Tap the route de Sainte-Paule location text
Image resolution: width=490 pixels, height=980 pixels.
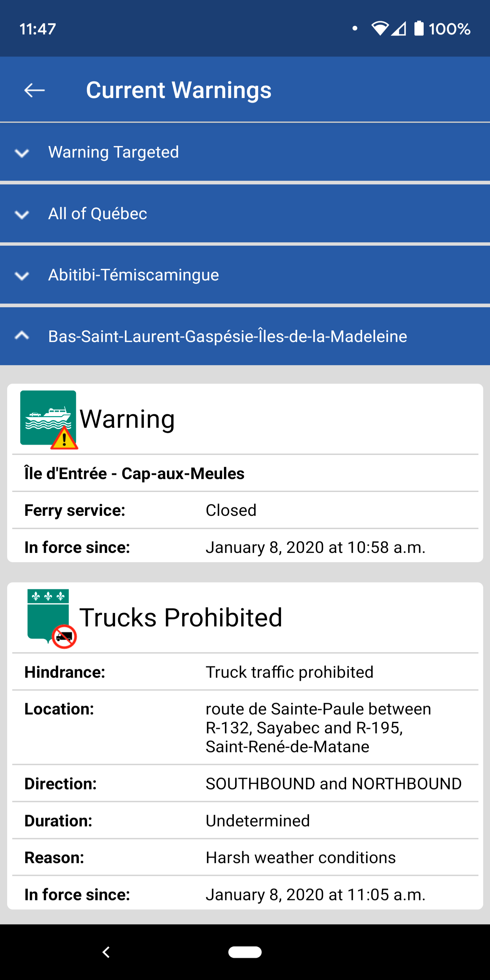(318, 728)
